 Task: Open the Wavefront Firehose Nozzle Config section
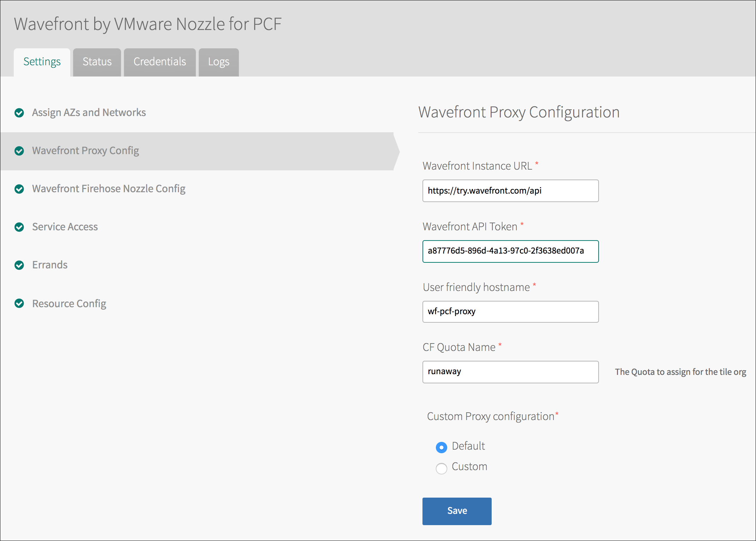tap(109, 189)
